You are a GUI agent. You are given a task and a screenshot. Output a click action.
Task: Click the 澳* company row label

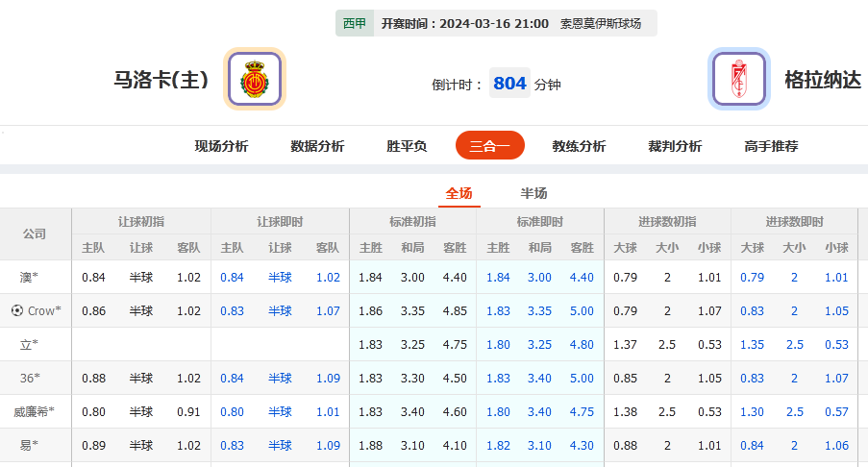click(x=29, y=277)
